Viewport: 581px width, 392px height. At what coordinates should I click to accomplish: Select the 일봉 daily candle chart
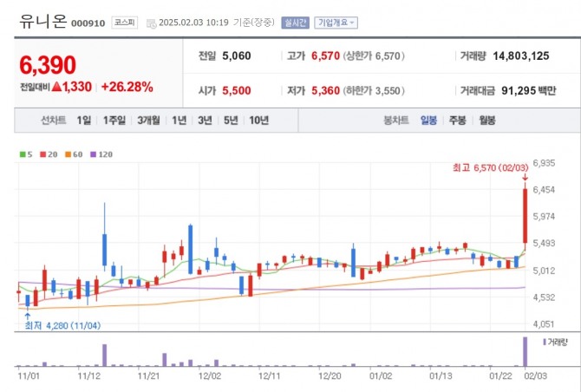(428, 121)
